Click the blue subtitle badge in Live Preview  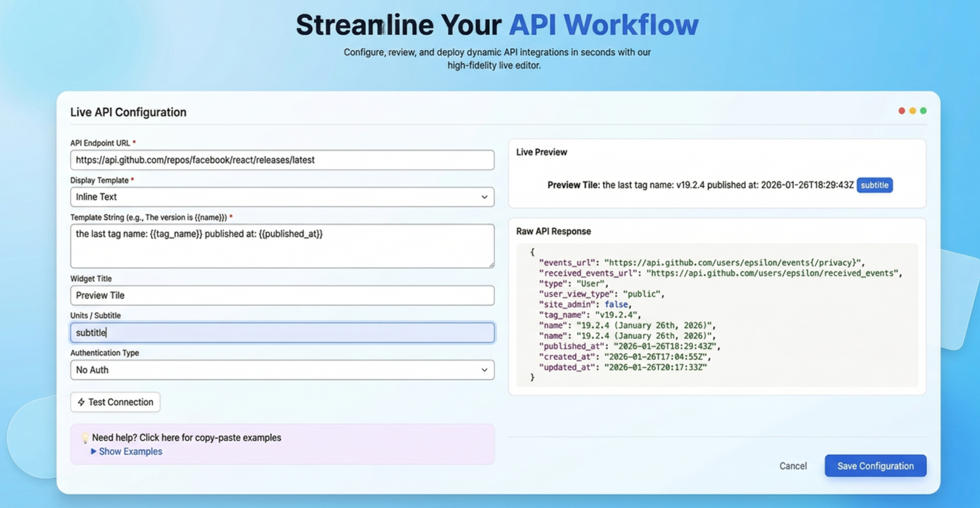[x=874, y=185]
